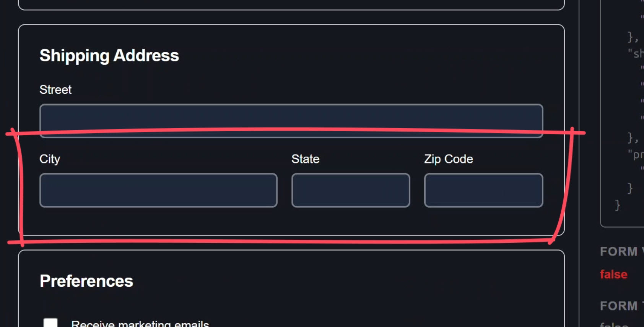Screen dimensions: 644x327
Task: Click the Preferences section heading
Action: [x=86, y=281]
